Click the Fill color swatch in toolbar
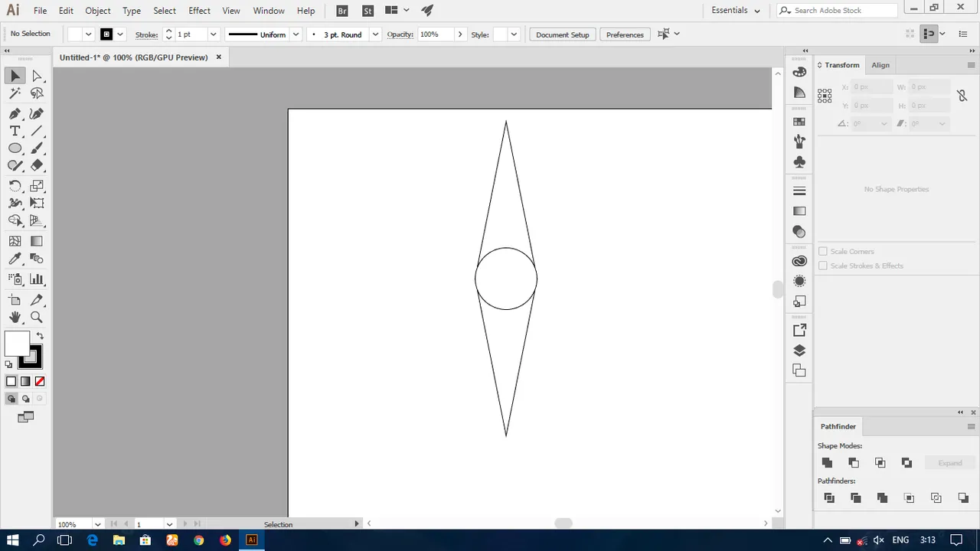This screenshot has height=551, width=980. (17, 344)
